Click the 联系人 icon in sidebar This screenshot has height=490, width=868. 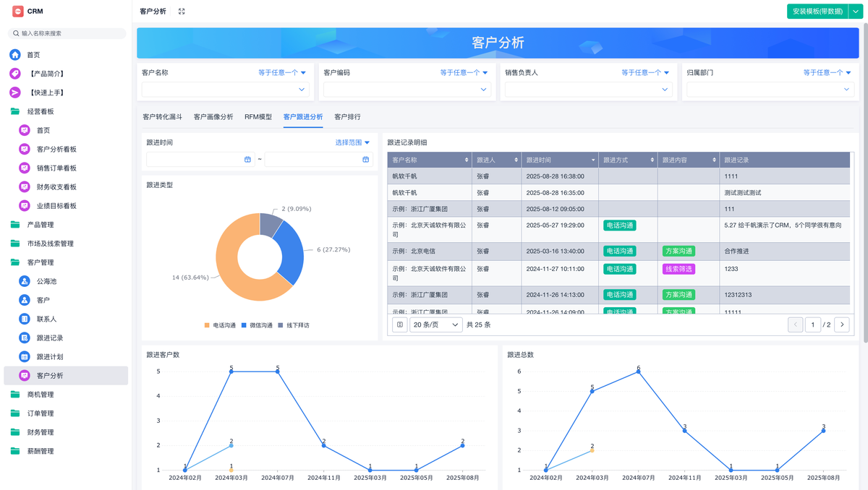(25, 319)
